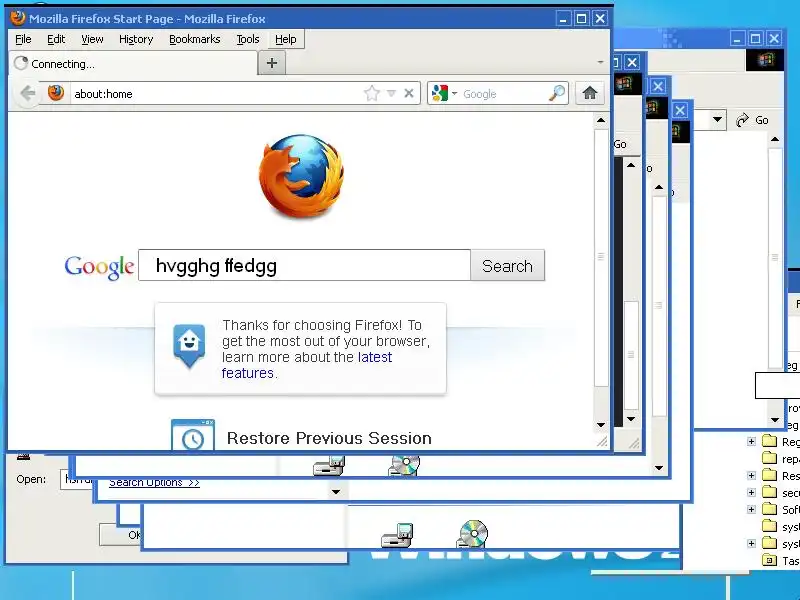Click the partially hidden OK button in the Run dialog
Image resolution: width=800 pixels, height=600 pixels.
120,535
